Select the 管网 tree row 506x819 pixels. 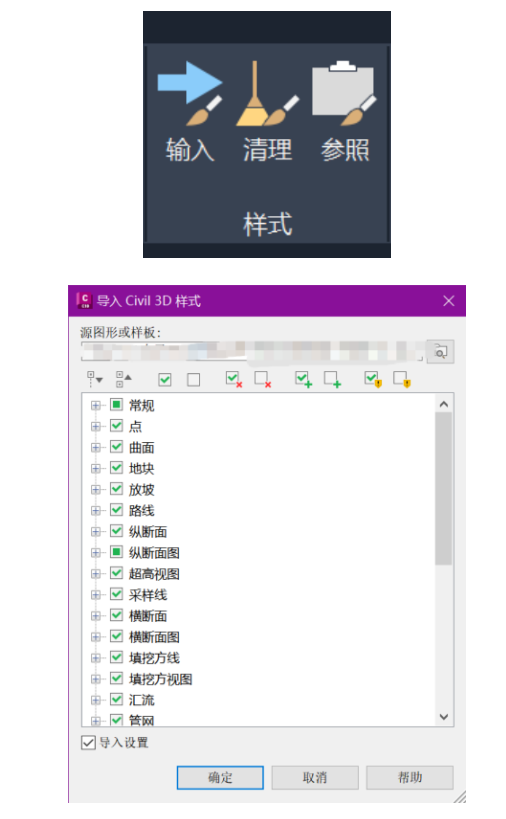click(x=142, y=721)
